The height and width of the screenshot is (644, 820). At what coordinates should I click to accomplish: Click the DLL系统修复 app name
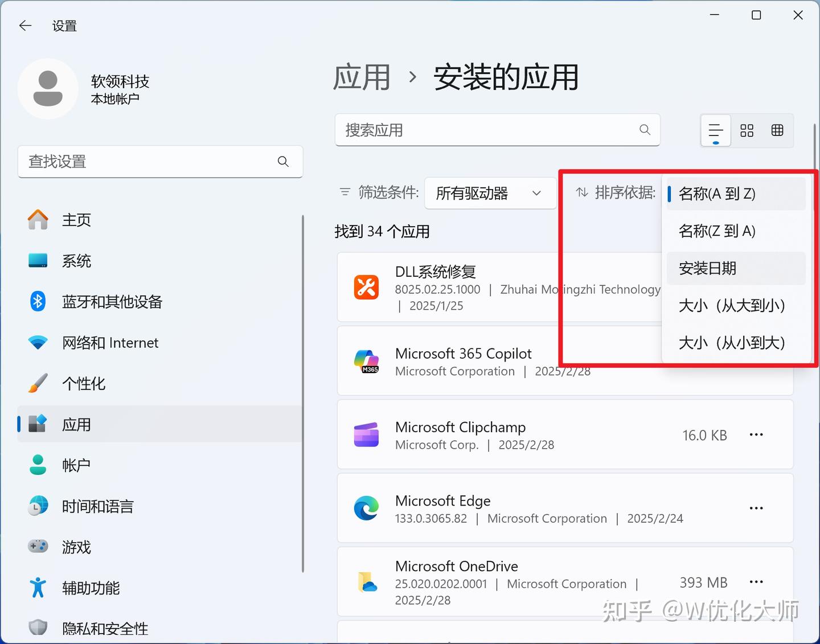click(436, 272)
